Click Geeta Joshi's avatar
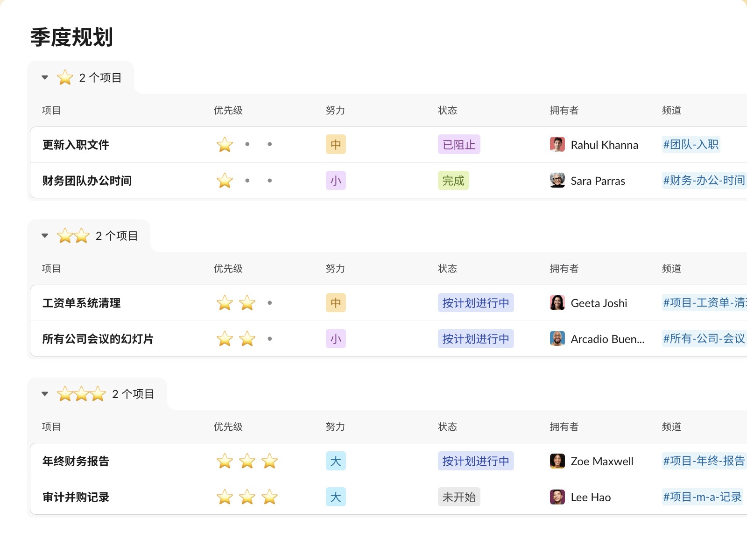 click(x=557, y=303)
